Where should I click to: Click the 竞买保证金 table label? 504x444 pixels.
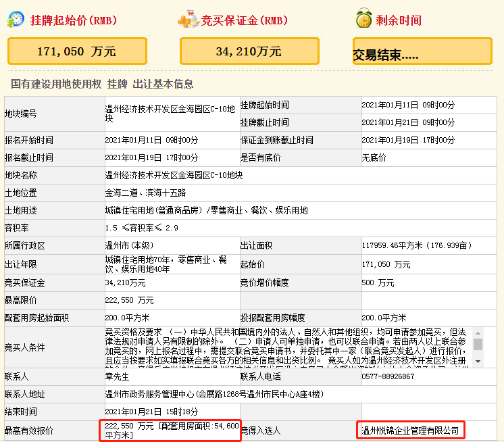click(25, 283)
